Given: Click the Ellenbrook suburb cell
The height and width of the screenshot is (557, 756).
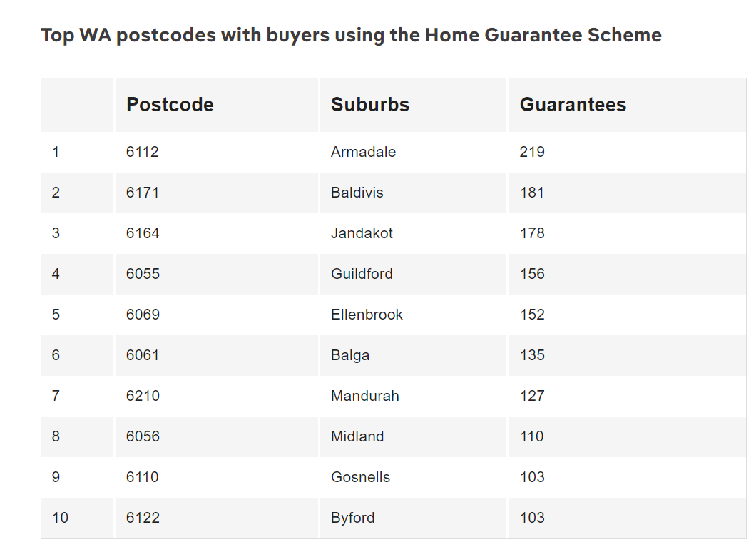Looking at the screenshot, I should click(x=367, y=315).
